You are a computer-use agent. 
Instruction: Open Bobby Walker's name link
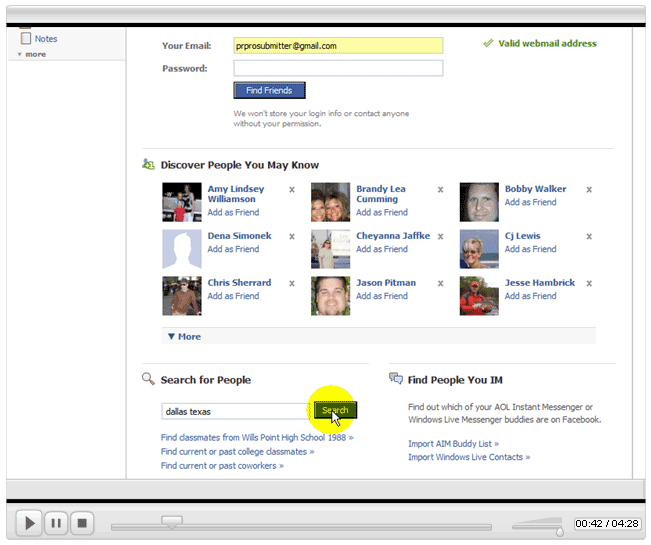click(x=535, y=189)
